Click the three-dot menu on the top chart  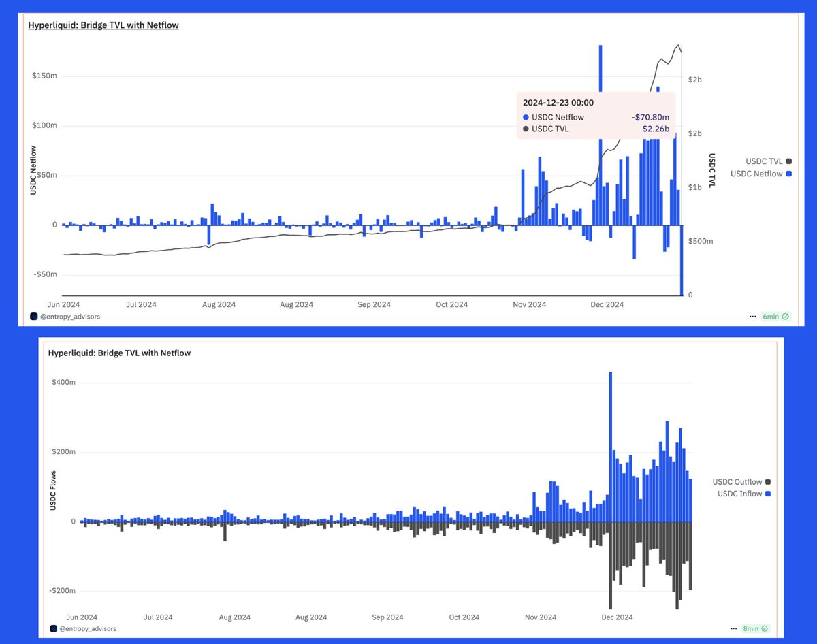[x=752, y=317]
